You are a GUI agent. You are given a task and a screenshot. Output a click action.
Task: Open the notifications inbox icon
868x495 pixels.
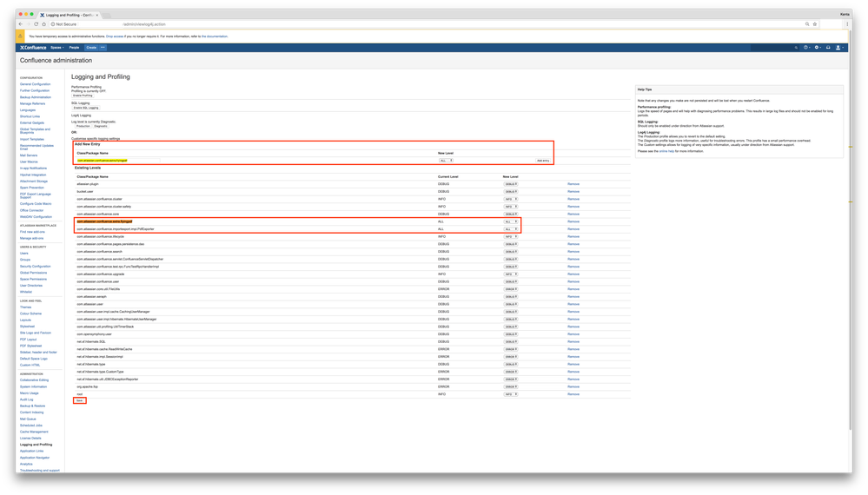click(x=828, y=48)
